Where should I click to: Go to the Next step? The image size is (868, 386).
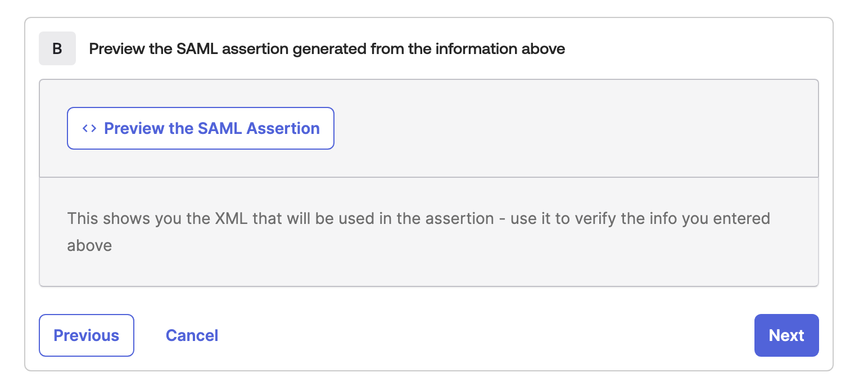tap(786, 335)
